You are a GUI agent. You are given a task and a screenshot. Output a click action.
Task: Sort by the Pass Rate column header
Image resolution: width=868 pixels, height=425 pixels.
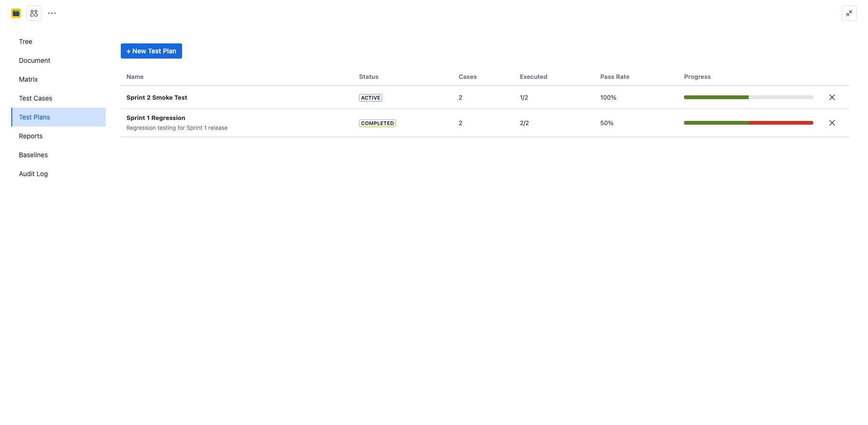(x=615, y=76)
